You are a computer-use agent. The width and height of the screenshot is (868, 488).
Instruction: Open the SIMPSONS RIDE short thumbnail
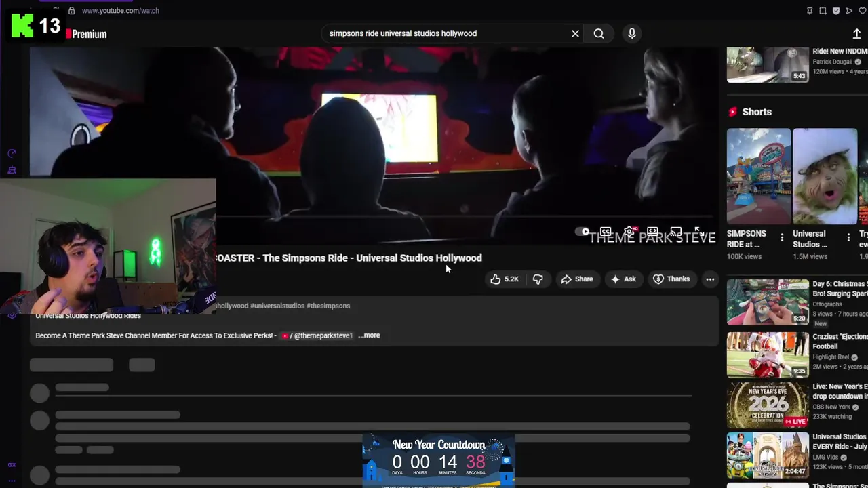coord(759,176)
